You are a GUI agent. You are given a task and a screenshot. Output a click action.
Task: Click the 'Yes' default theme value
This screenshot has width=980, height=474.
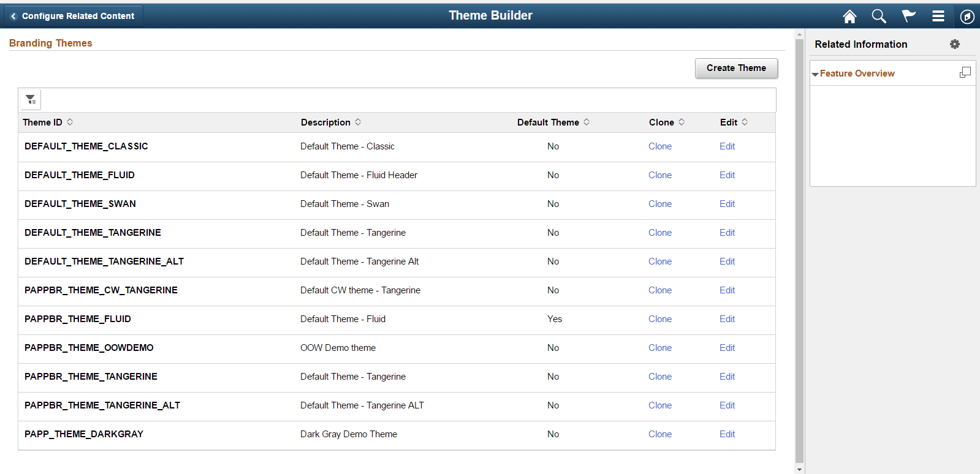pyautogui.click(x=555, y=319)
